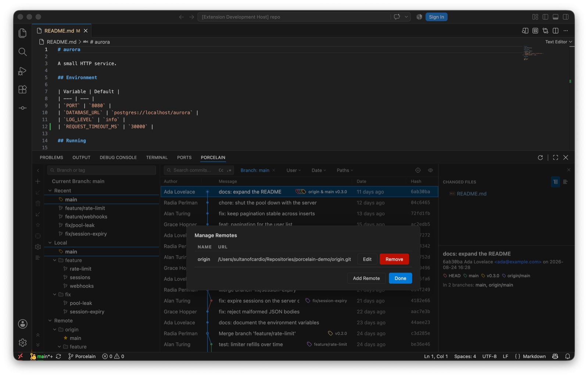
Task: Switch changed files to list view
Action: [x=565, y=182]
